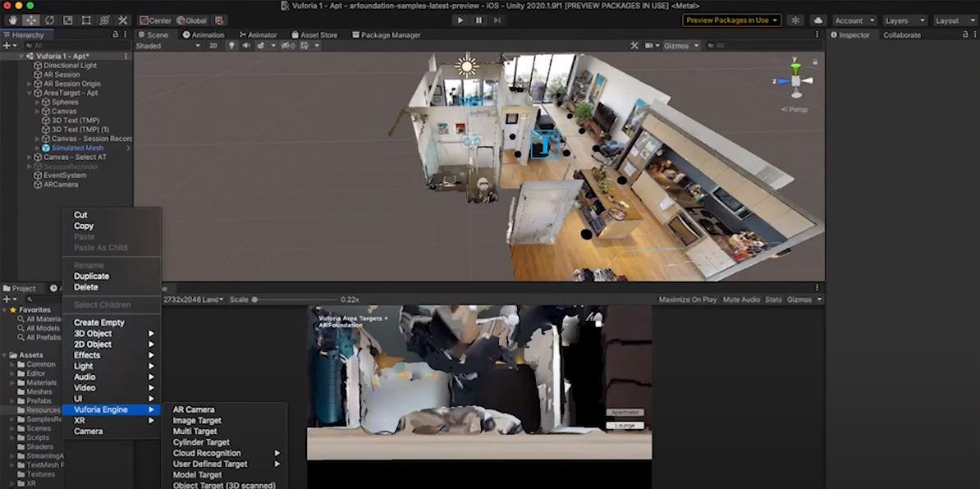Click Maximize On Play button
This screenshot has width=980, height=489.
688,299
